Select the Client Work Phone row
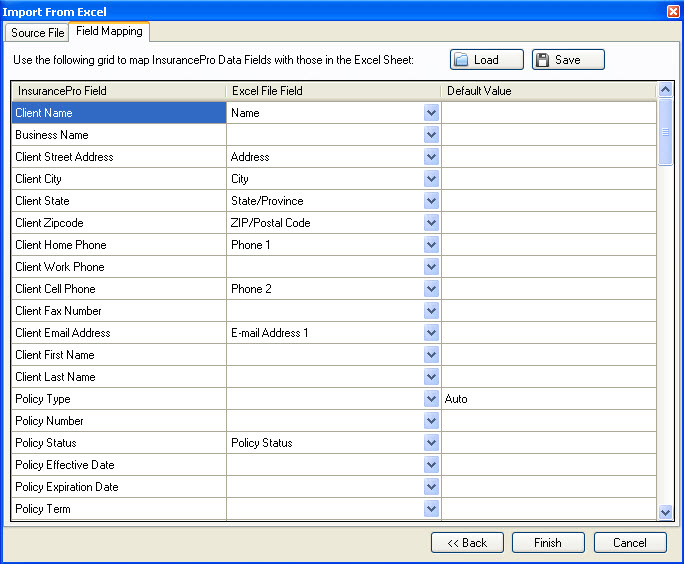The width and height of the screenshot is (684, 564). [x=119, y=267]
